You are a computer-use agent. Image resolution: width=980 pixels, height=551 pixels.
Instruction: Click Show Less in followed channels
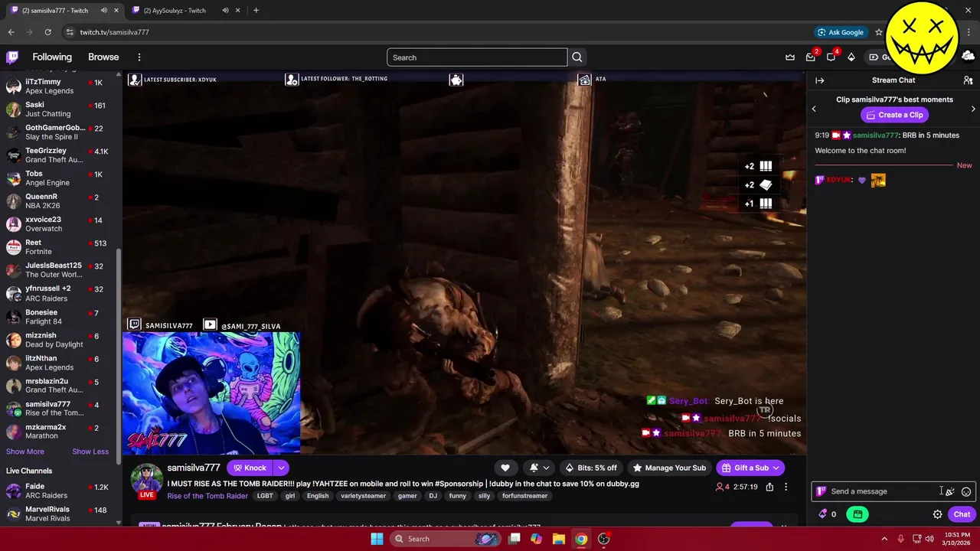[x=90, y=452]
